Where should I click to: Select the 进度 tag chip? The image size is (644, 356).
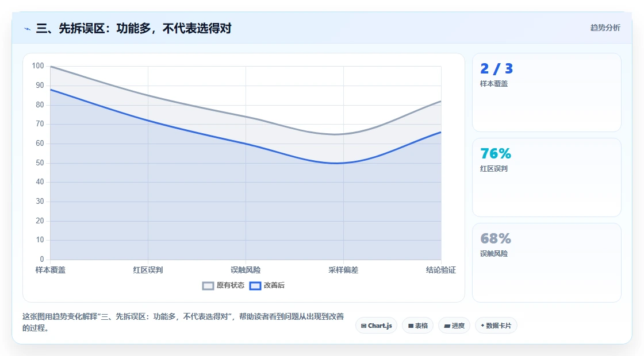coord(454,326)
